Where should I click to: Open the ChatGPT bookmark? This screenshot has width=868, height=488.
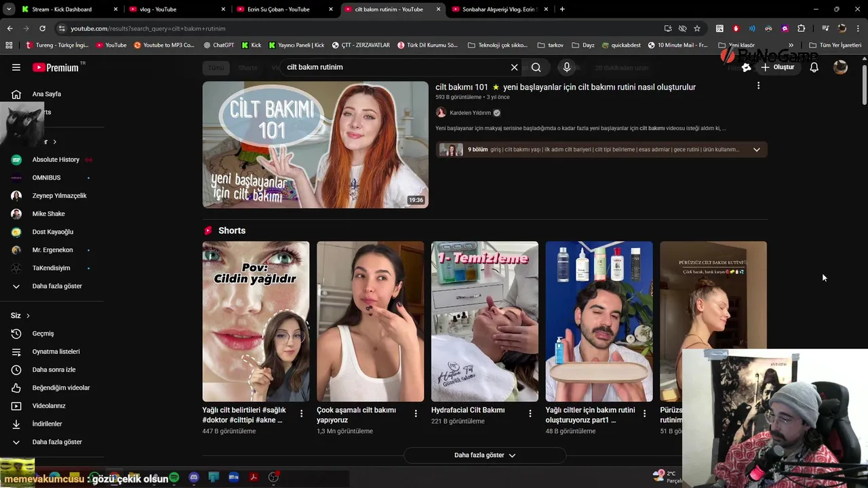tap(218, 45)
